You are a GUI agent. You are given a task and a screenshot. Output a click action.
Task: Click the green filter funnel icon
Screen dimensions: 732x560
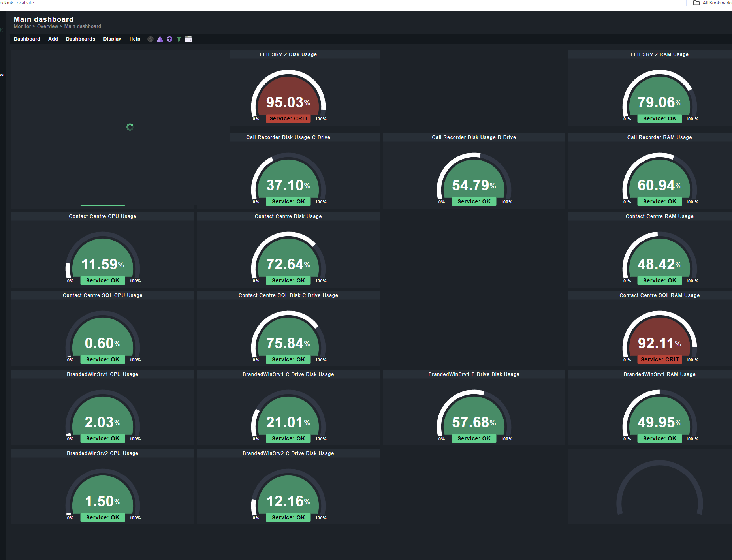point(179,39)
